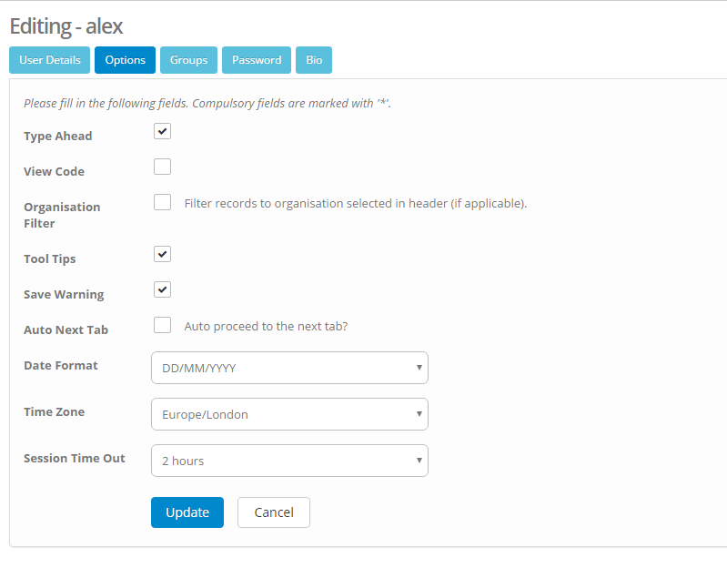727x588 pixels.
Task: Open the Password tab
Action: pyautogui.click(x=257, y=60)
